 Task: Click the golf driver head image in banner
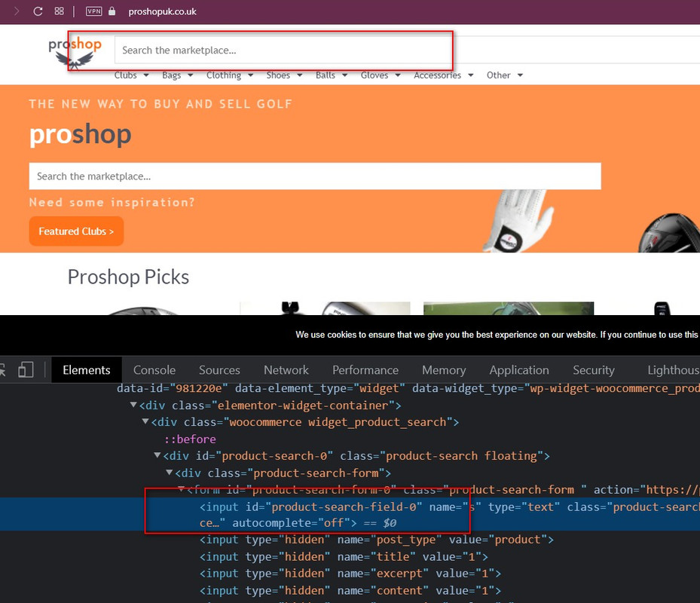[669, 233]
